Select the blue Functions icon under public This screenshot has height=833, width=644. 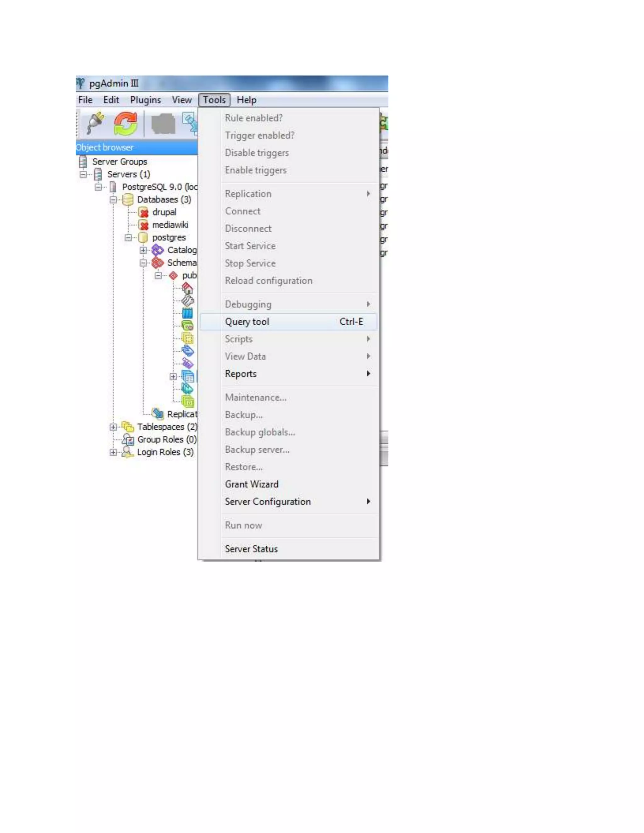tap(188, 350)
